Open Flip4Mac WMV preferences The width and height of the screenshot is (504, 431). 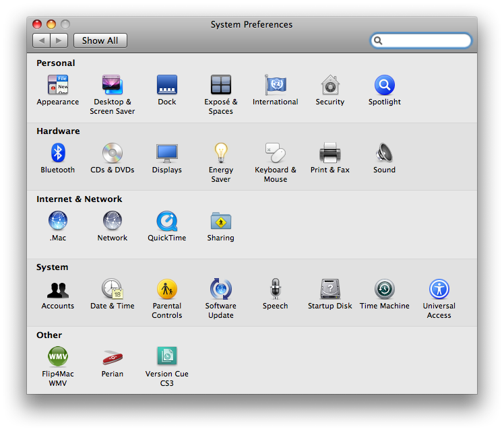point(58,357)
